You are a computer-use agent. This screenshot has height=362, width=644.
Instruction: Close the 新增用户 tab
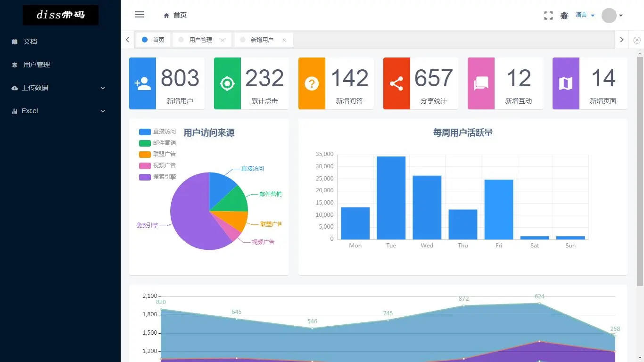point(284,40)
